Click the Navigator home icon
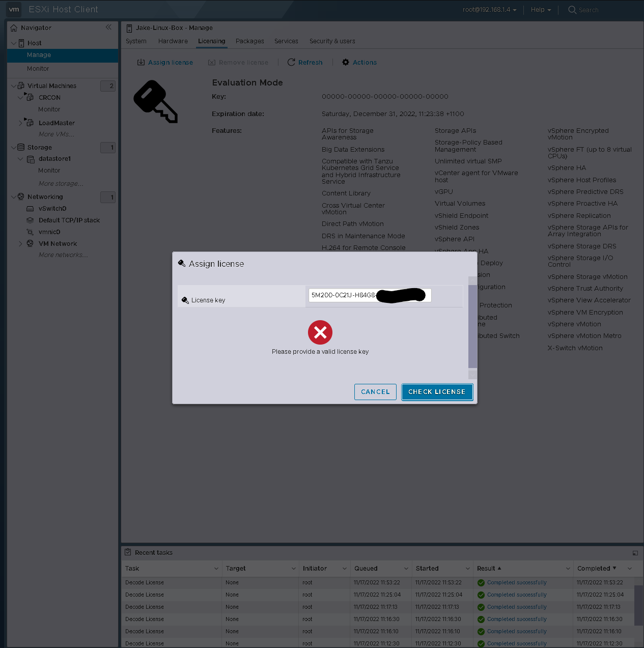 click(x=13, y=27)
